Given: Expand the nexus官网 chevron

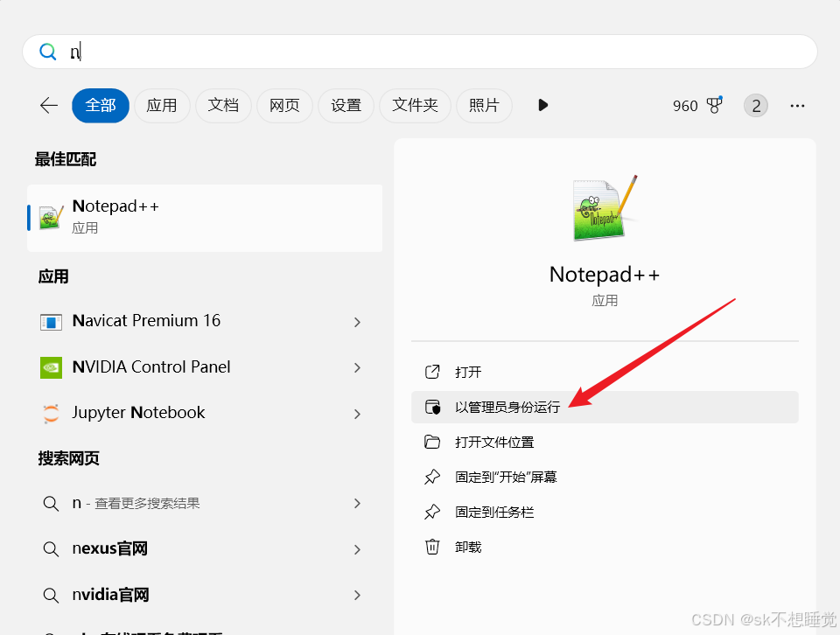Looking at the screenshot, I should 357,549.
